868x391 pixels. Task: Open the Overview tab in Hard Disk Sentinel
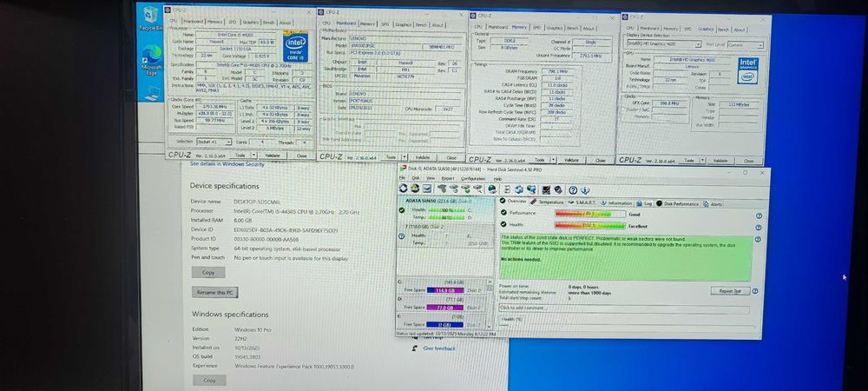click(x=513, y=201)
